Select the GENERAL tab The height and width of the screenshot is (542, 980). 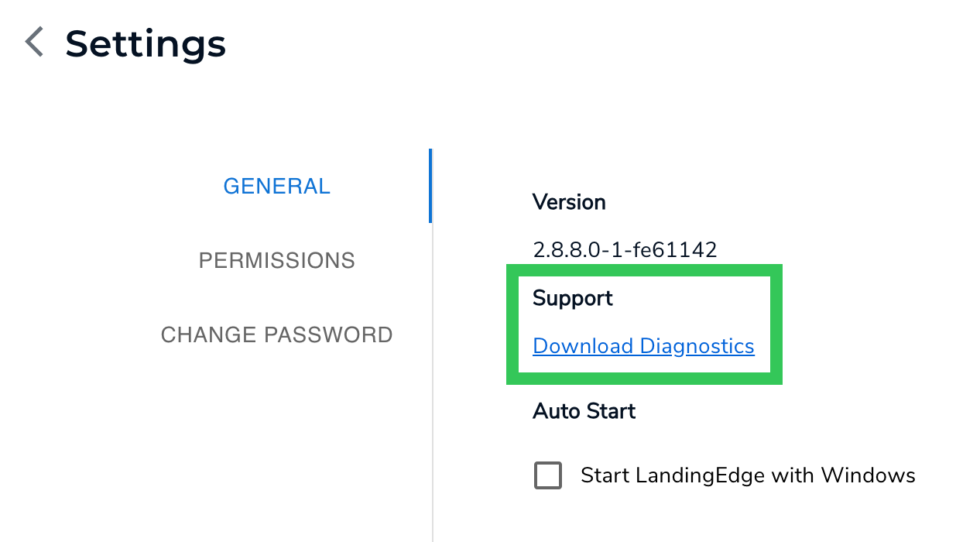pyautogui.click(x=276, y=186)
